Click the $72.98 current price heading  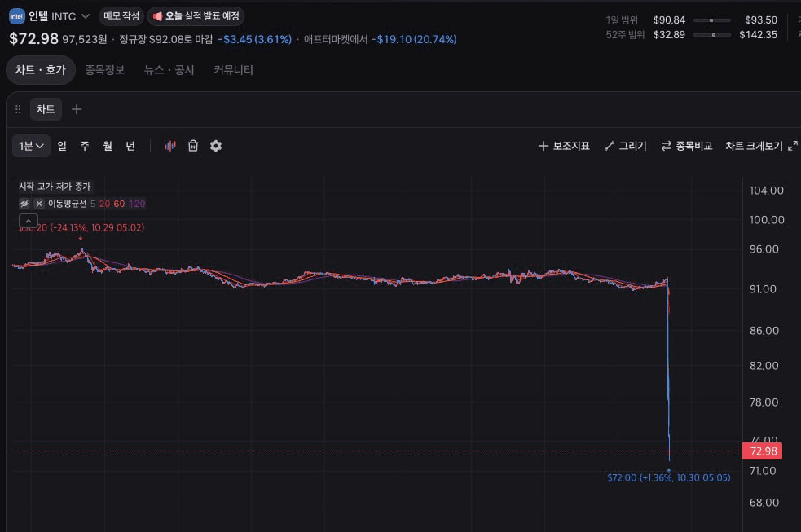(33, 39)
